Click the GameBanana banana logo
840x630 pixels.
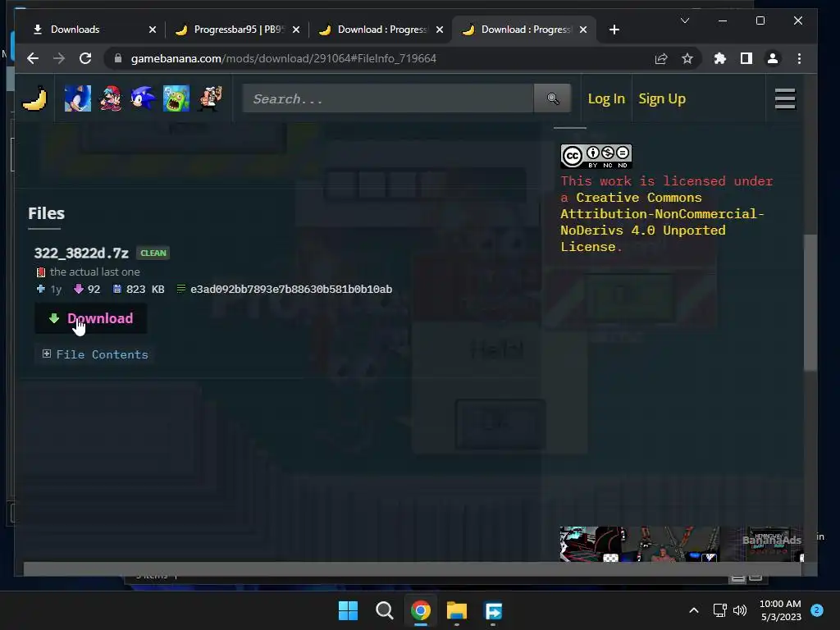(x=34, y=98)
